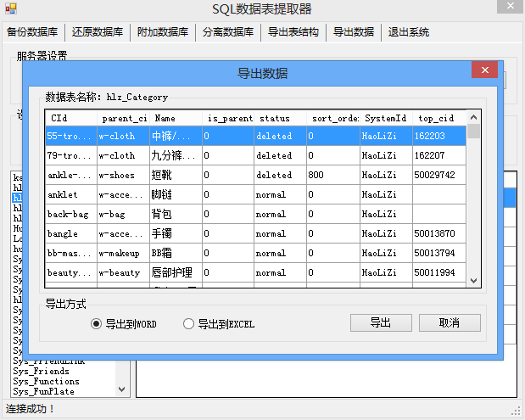Click w-beauty parent cell

(x=124, y=272)
